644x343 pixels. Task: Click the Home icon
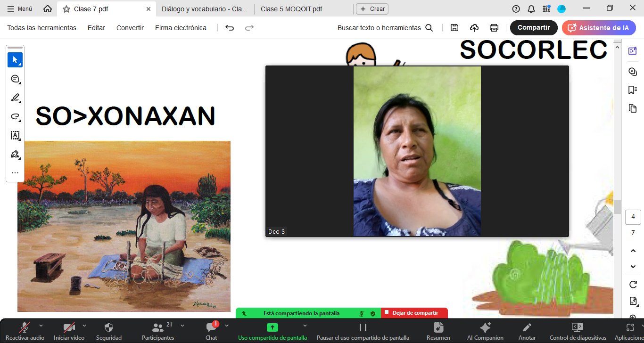coord(47,9)
